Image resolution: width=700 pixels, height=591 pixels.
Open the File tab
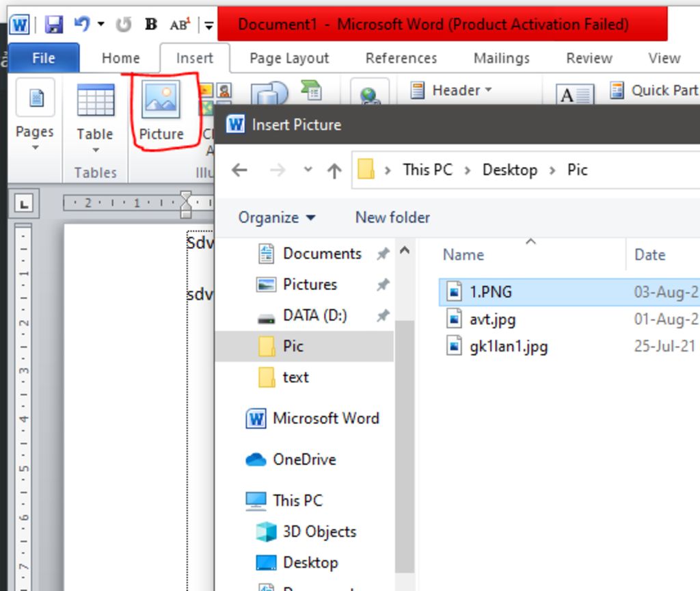coord(44,57)
